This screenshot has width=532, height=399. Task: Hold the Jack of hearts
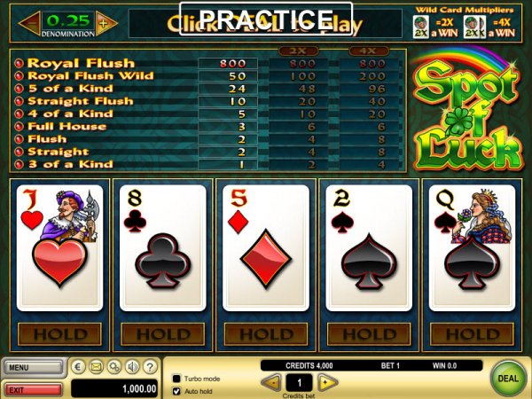pyautogui.click(x=59, y=334)
